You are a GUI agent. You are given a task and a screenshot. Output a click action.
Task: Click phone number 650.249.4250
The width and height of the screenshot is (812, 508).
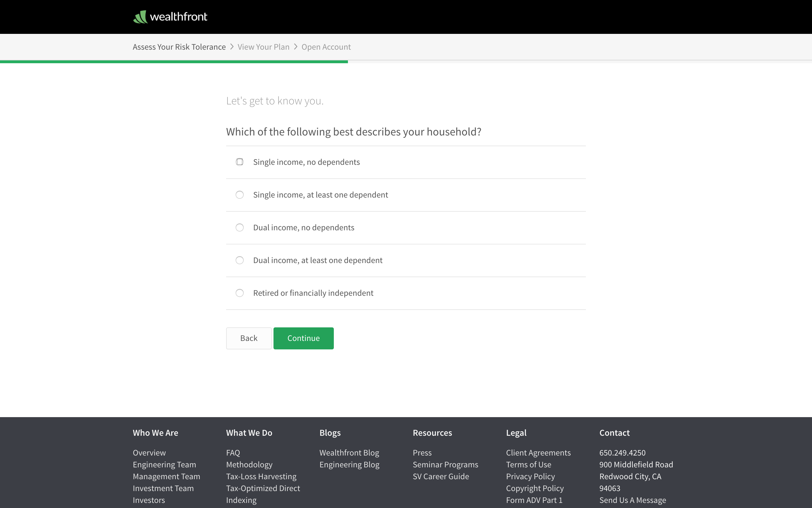tap(623, 453)
